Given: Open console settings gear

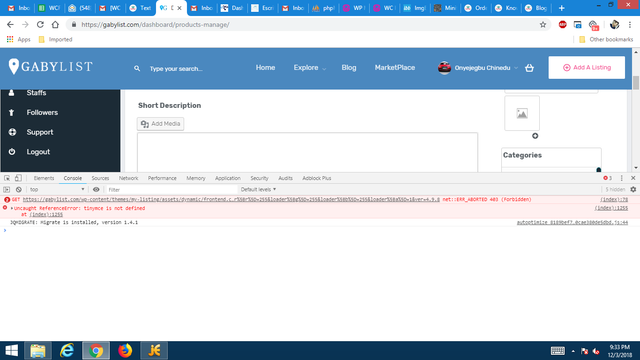Looking at the screenshot, I should (633, 189).
